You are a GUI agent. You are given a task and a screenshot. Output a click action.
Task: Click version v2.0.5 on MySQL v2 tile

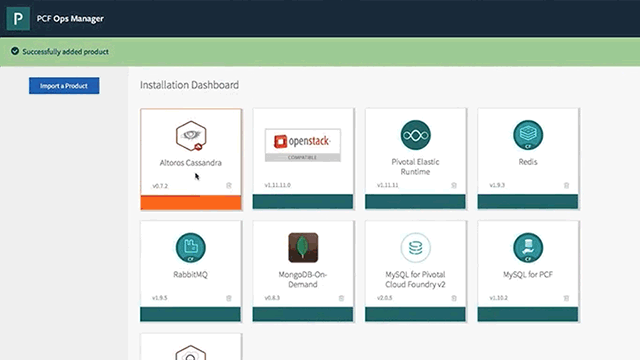(x=385, y=298)
